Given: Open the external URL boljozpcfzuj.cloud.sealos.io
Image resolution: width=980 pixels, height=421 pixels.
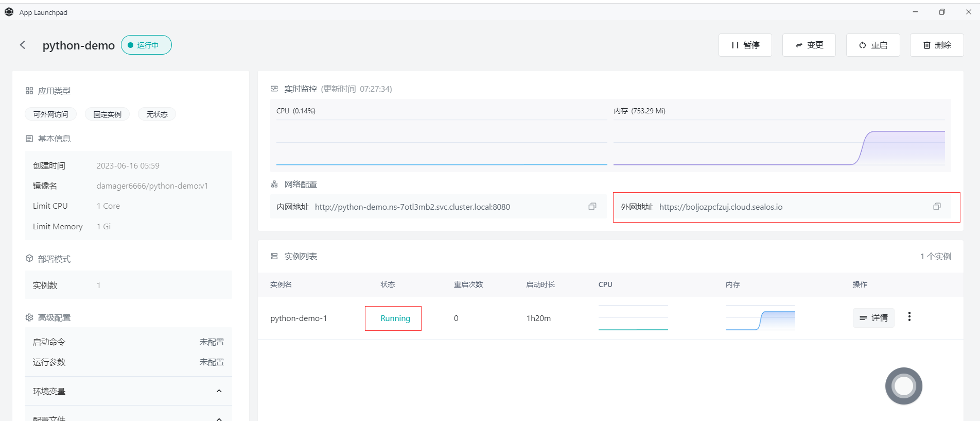Looking at the screenshot, I should [x=720, y=207].
